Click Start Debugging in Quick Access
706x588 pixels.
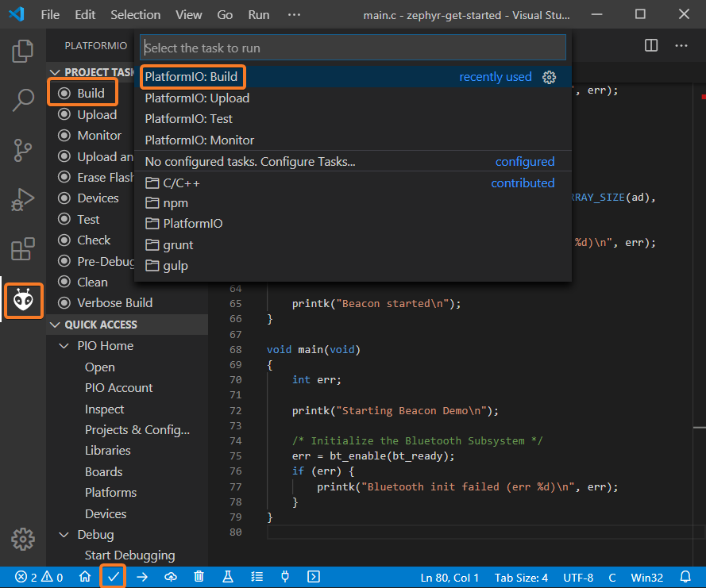tap(129, 555)
